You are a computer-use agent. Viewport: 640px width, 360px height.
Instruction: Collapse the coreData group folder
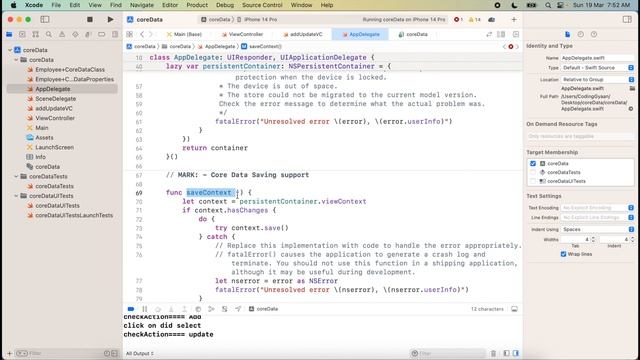tap(16, 60)
